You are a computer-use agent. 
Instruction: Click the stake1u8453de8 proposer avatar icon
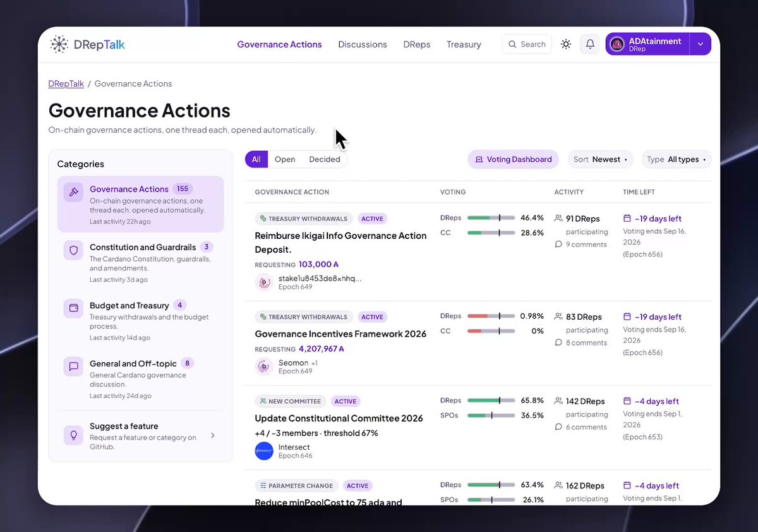264,282
